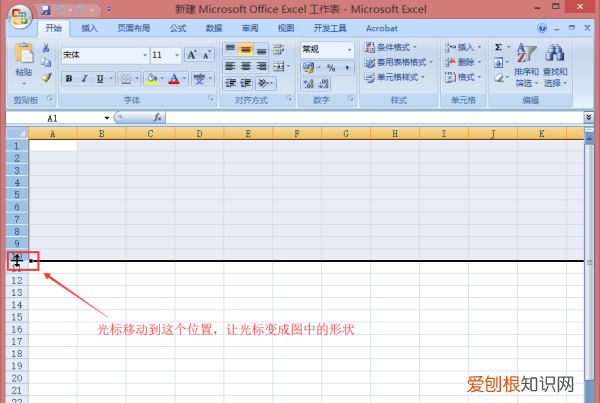The height and width of the screenshot is (403, 600).
Task: Open 查找和选择 find and select
Action: (x=555, y=65)
